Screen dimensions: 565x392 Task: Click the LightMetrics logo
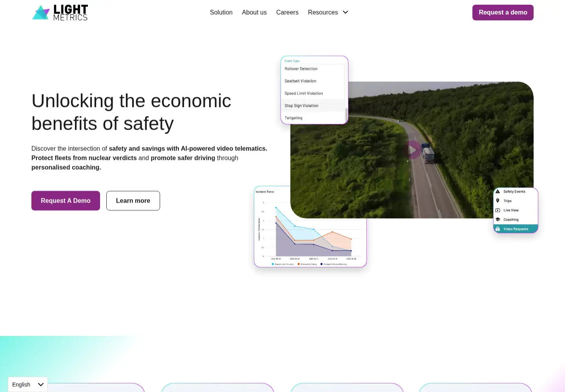[x=60, y=13]
